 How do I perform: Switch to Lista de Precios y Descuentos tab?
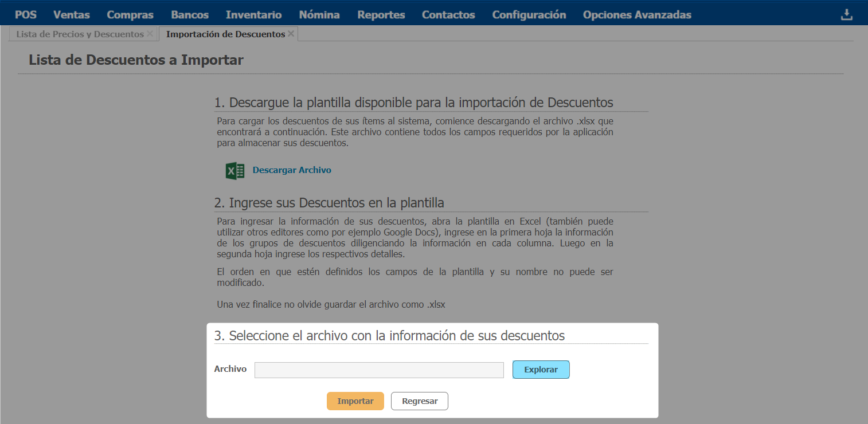coord(80,34)
